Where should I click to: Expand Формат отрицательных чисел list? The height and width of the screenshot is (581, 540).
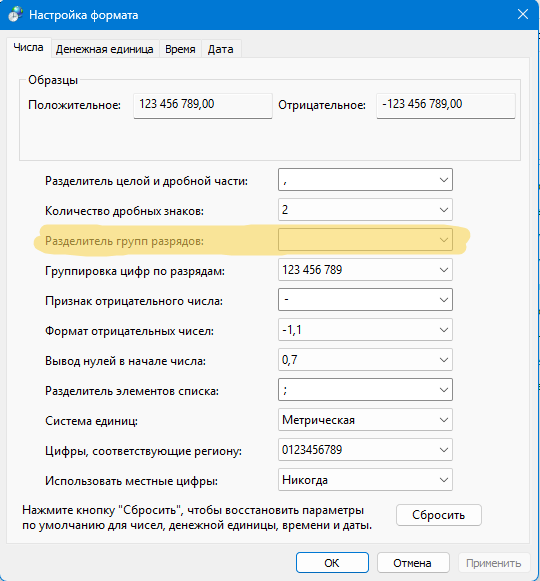click(365, 330)
